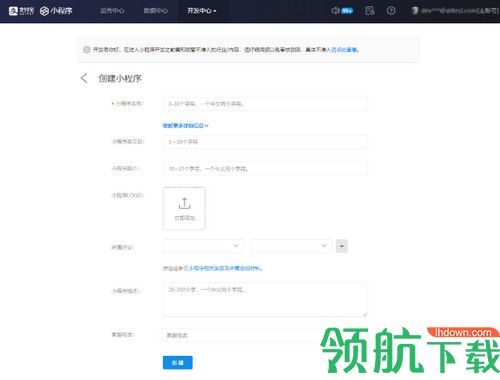Screen dimensions: 500x380
Task: Open the second industry category dropdown
Action: tap(292, 246)
